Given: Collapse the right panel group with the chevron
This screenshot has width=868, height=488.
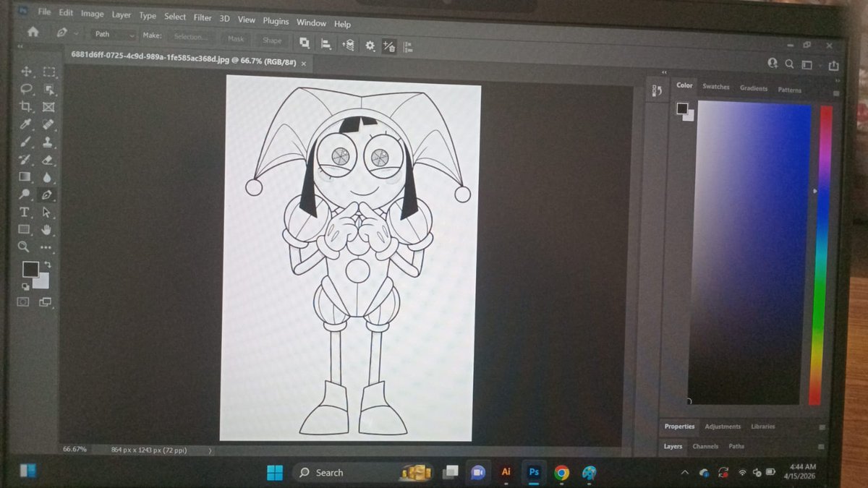Looking at the screenshot, I should (x=663, y=72).
